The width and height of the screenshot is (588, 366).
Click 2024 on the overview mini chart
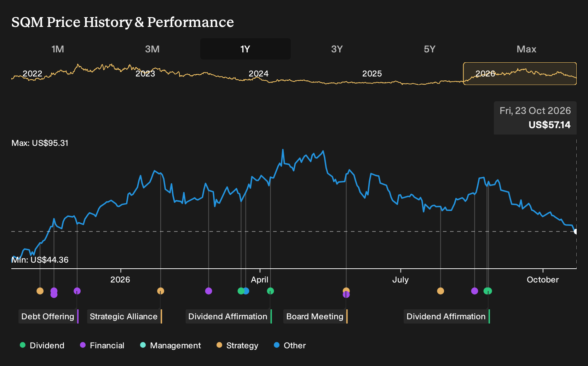[259, 74]
